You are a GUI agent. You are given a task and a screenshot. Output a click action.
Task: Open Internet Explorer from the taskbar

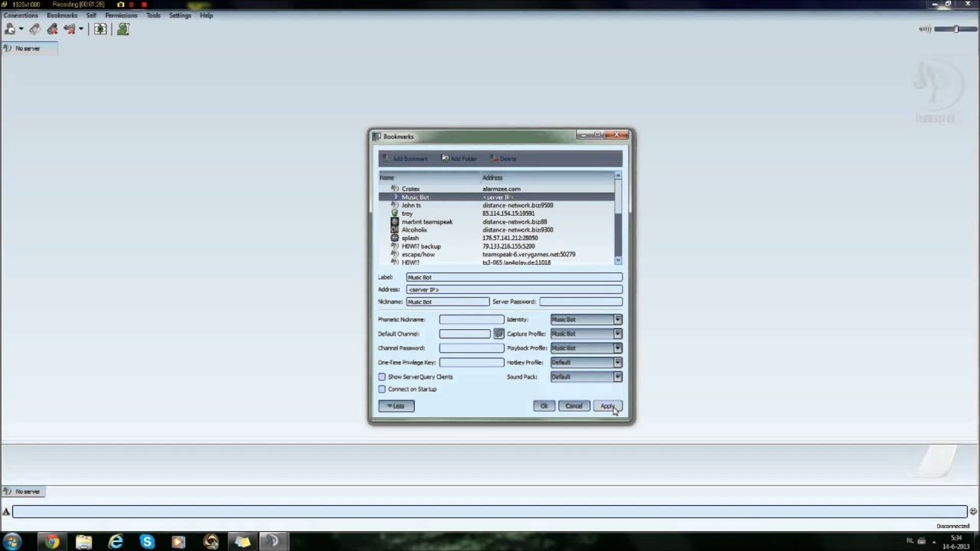[x=116, y=542]
